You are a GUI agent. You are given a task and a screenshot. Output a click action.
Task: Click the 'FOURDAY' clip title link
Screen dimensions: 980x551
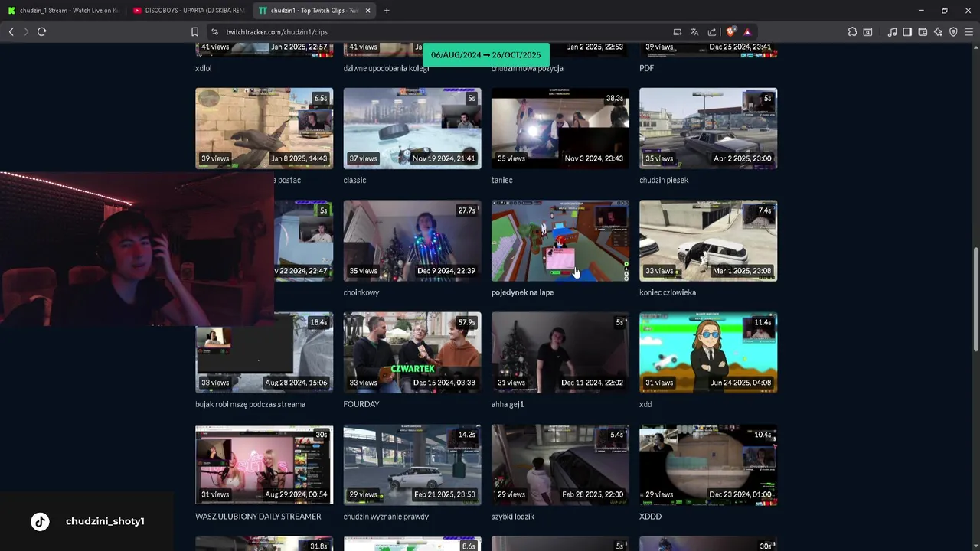pyautogui.click(x=361, y=404)
